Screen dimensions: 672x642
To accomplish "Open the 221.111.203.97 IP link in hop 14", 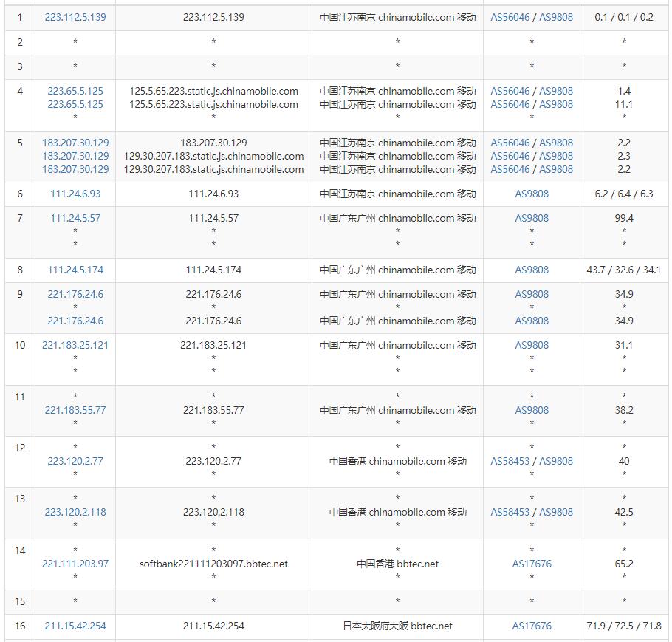I will coord(75,564).
